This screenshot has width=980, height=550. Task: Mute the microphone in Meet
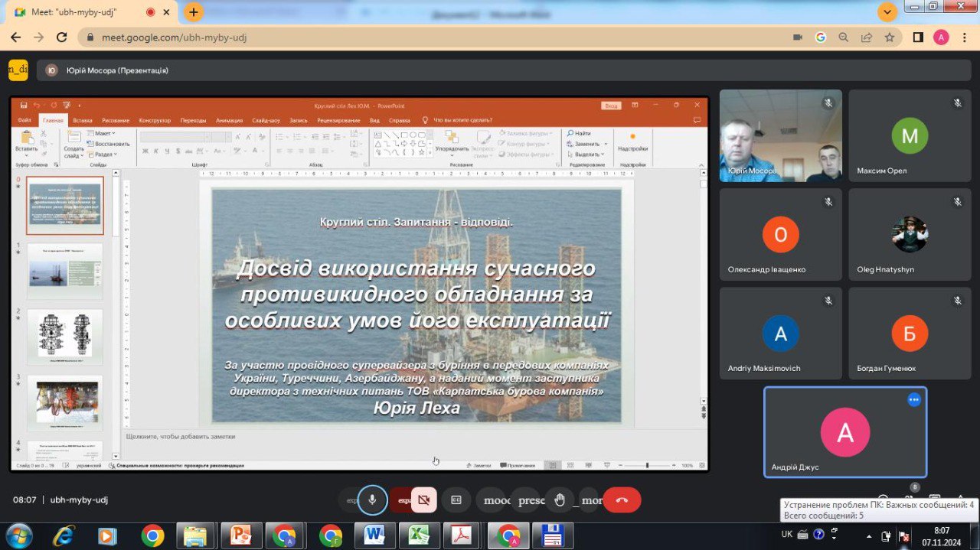372,500
